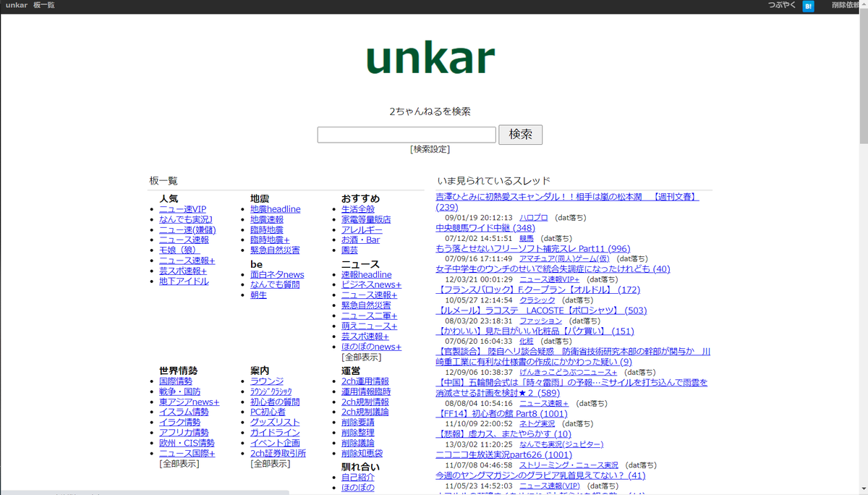Open the 中央競馬ワイド中継 thread
Image resolution: width=868 pixels, height=495 pixels.
coord(484,228)
